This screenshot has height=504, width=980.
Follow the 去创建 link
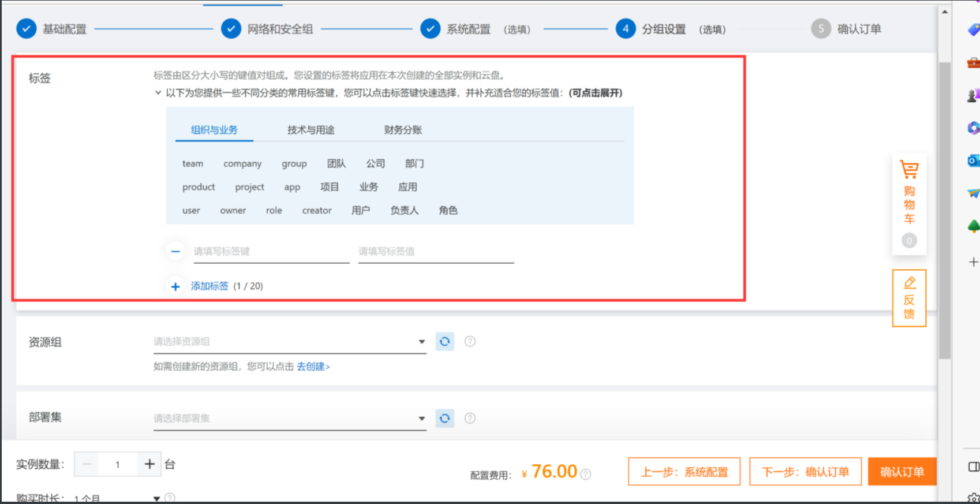[313, 367]
